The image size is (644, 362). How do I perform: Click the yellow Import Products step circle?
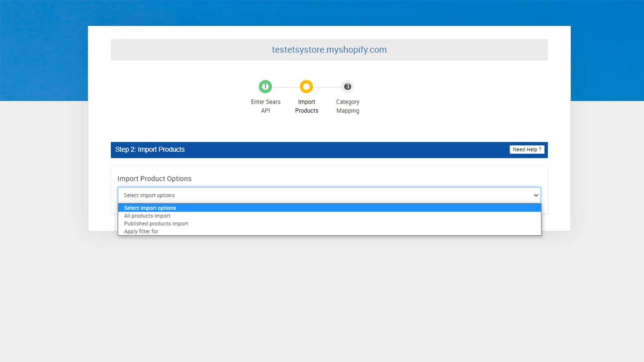pos(306,86)
